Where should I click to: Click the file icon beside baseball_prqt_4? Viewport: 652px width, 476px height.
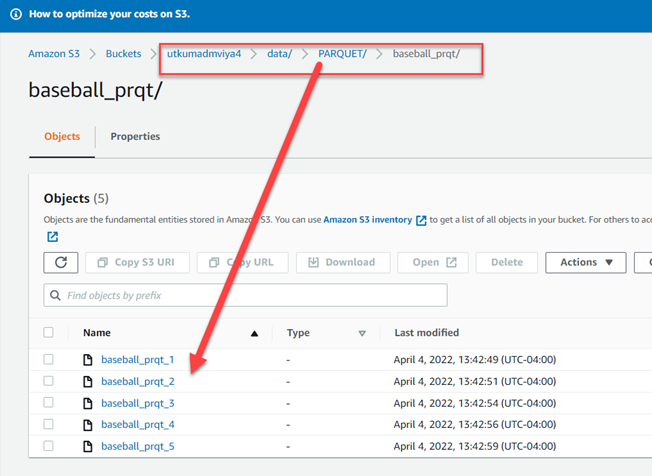pyautogui.click(x=88, y=424)
